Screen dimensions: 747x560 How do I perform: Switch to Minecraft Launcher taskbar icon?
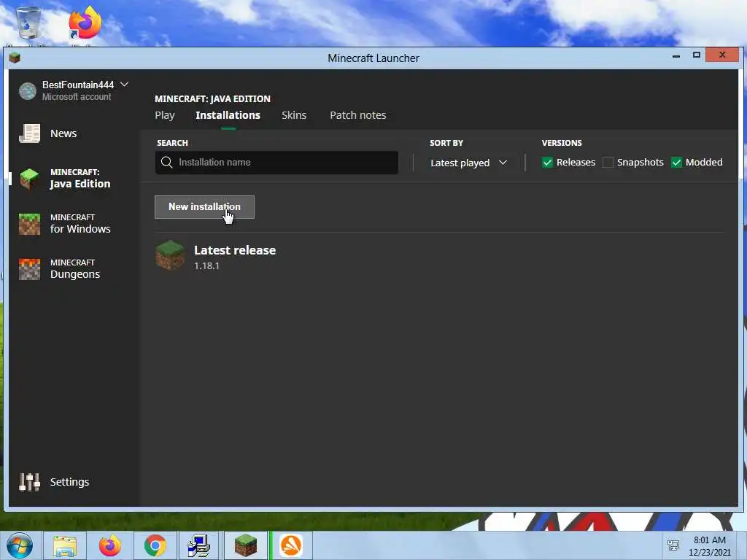245,545
